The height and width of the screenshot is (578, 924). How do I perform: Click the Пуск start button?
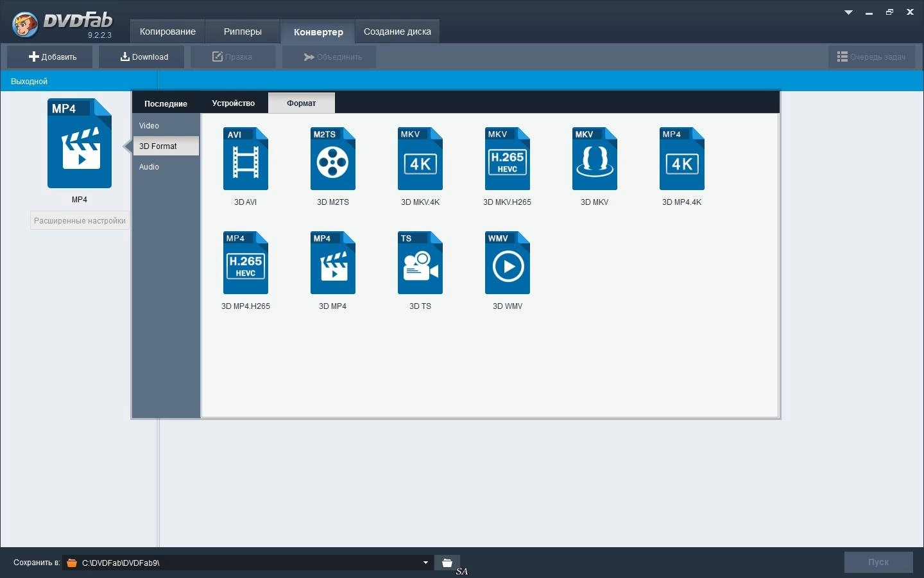click(878, 562)
